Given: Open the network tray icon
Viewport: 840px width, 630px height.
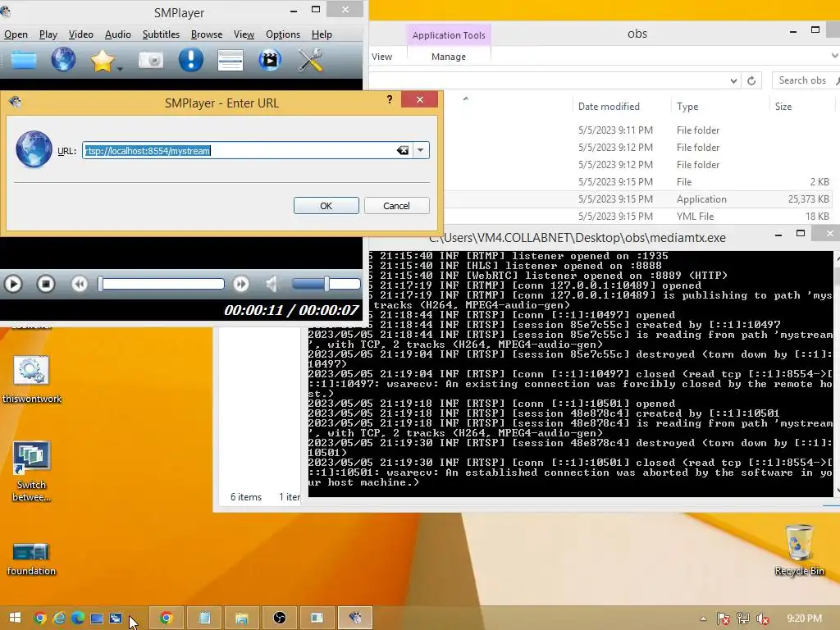Looking at the screenshot, I should click(x=743, y=619).
